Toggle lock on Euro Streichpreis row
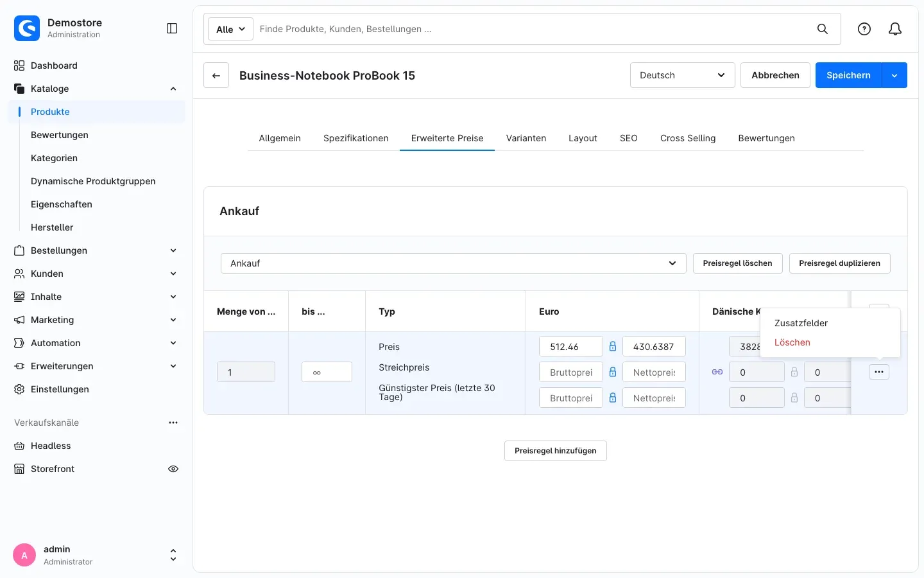Viewport: 924px width, 578px height. pyautogui.click(x=613, y=372)
